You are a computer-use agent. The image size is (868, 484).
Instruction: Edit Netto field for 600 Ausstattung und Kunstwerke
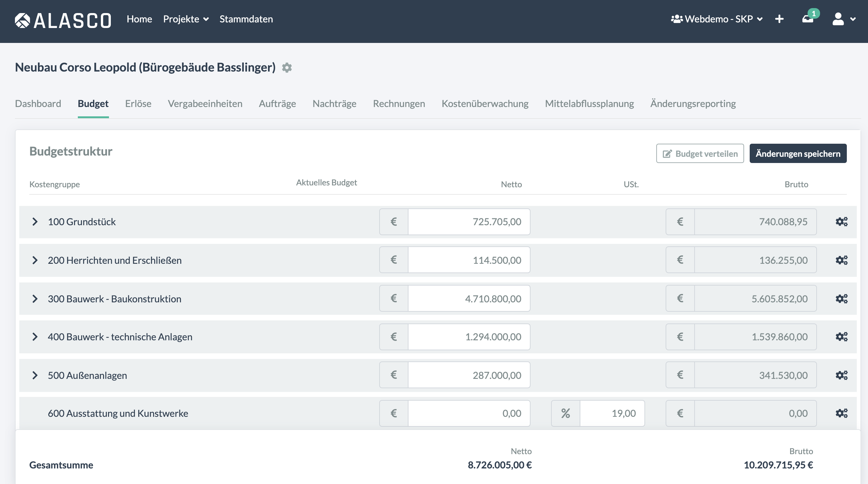pos(469,413)
